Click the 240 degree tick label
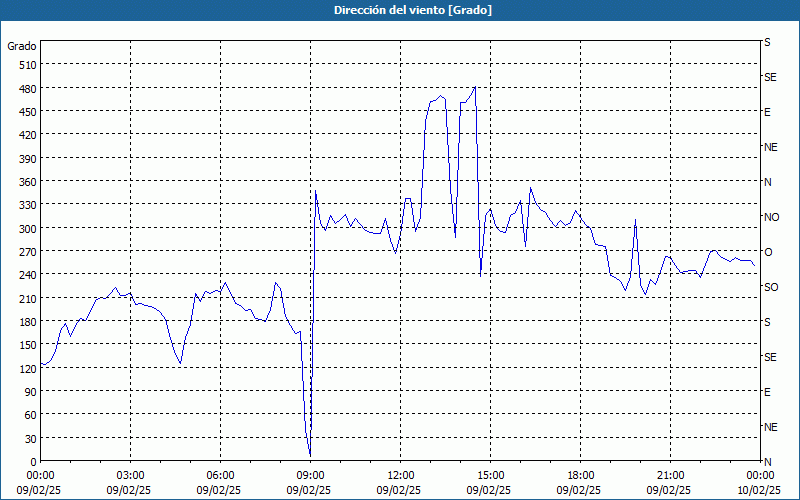Image resolution: width=800 pixels, height=500 pixels. pos(29,275)
